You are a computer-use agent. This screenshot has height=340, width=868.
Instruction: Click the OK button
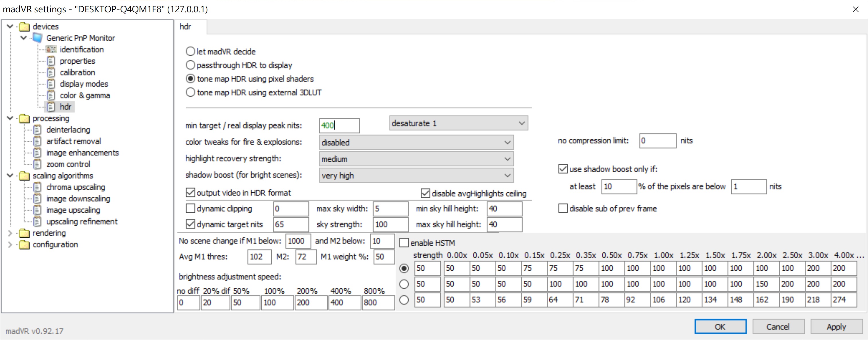[720, 327]
